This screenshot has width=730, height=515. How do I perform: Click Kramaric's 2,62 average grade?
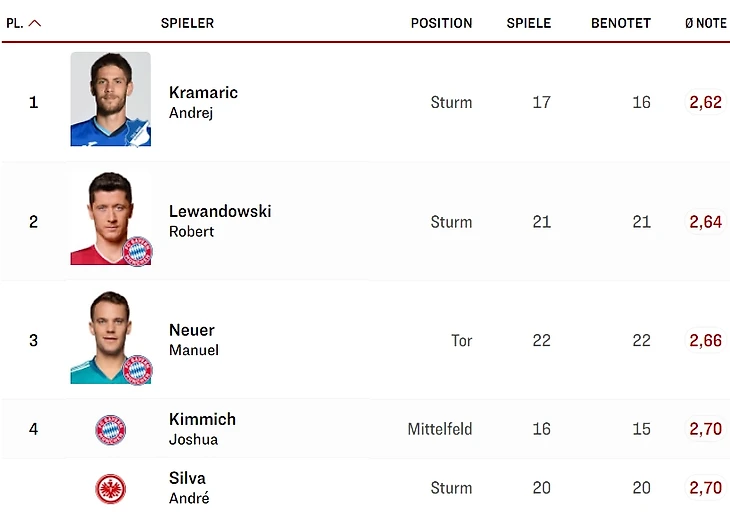click(x=705, y=102)
